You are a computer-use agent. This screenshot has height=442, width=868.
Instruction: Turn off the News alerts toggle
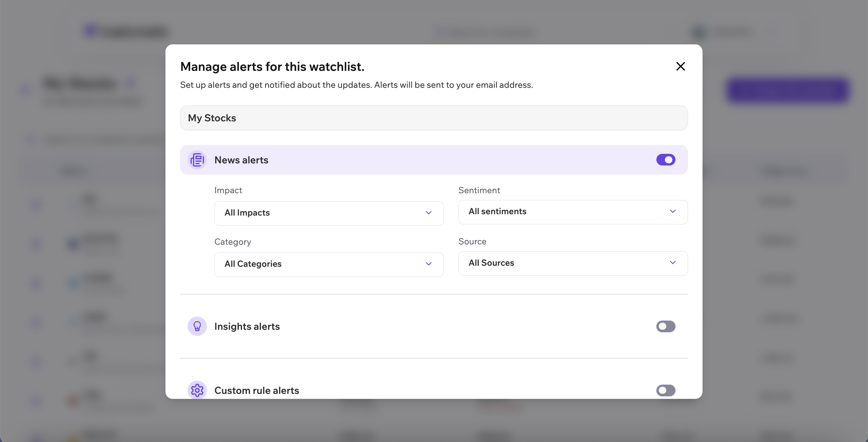[666, 160]
